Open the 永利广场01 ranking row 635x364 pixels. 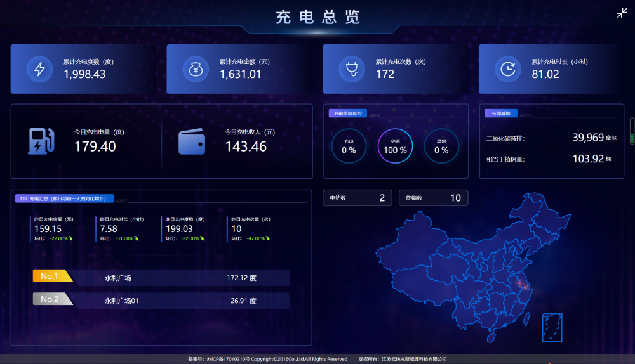(161, 301)
